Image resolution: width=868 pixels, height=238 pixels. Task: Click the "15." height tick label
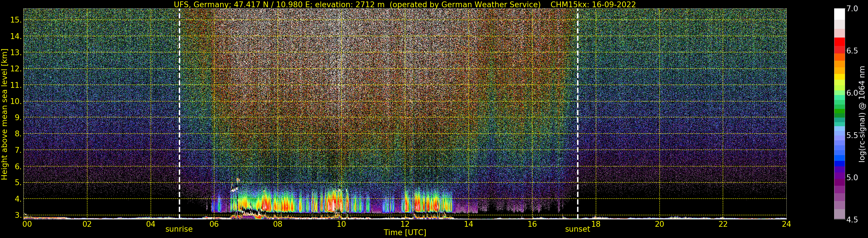[16, 20]
